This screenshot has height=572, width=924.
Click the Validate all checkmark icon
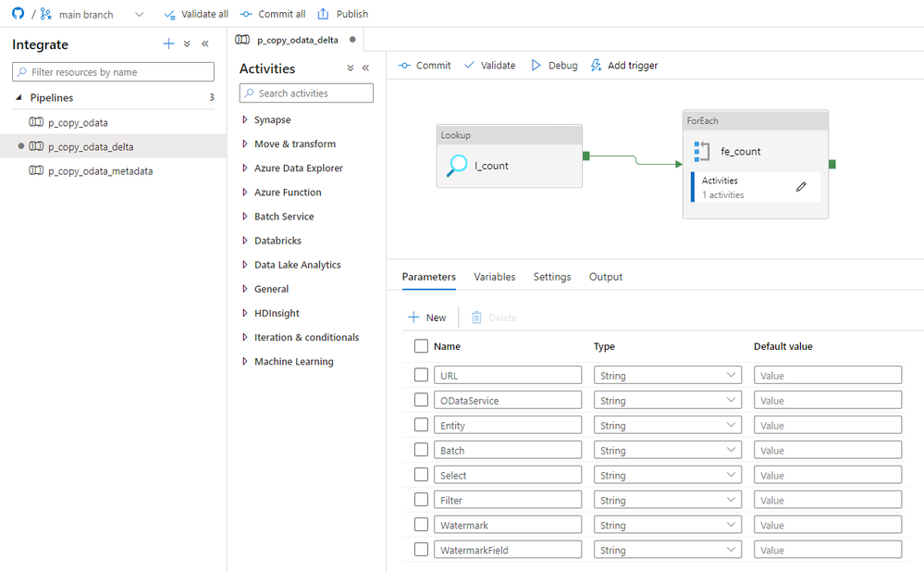[169, 14]
